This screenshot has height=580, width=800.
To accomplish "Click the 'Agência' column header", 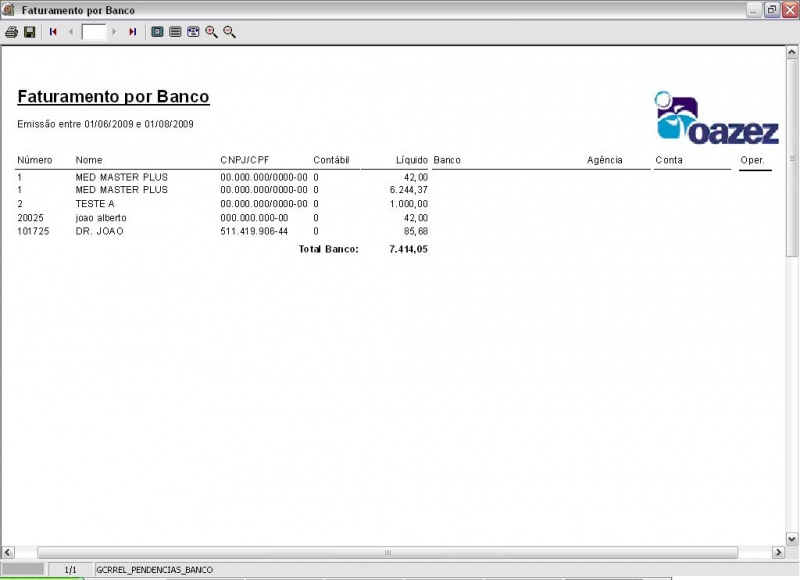I will pyautogui.click(x=605, y=160).
